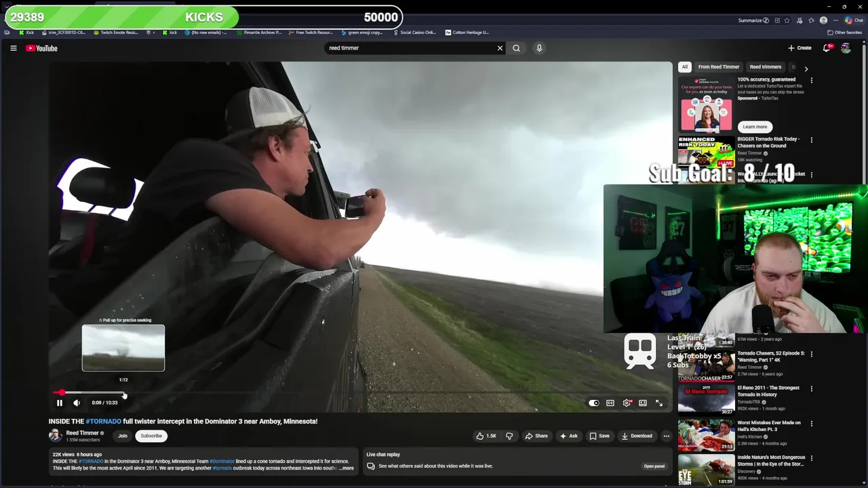Open options for 'Tornado Chasers, S2 Episode 5'
The height and width of the screenshot is (488, 868).
[x=812, y=354]
